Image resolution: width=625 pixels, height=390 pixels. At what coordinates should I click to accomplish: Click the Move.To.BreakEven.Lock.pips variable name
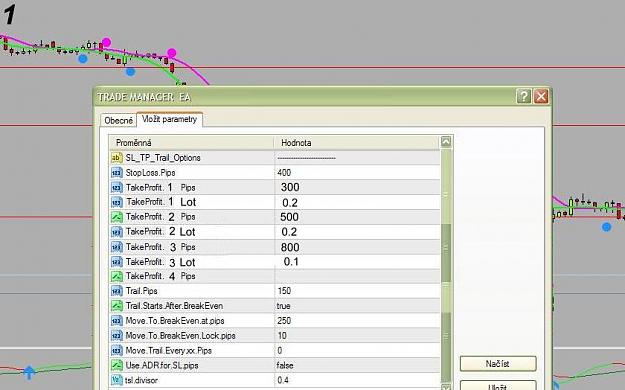[x=181, y=336]
